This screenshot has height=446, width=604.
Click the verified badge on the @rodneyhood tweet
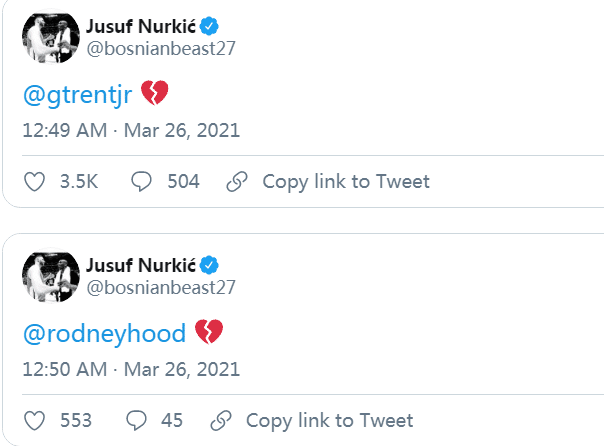tap(208, 266)
